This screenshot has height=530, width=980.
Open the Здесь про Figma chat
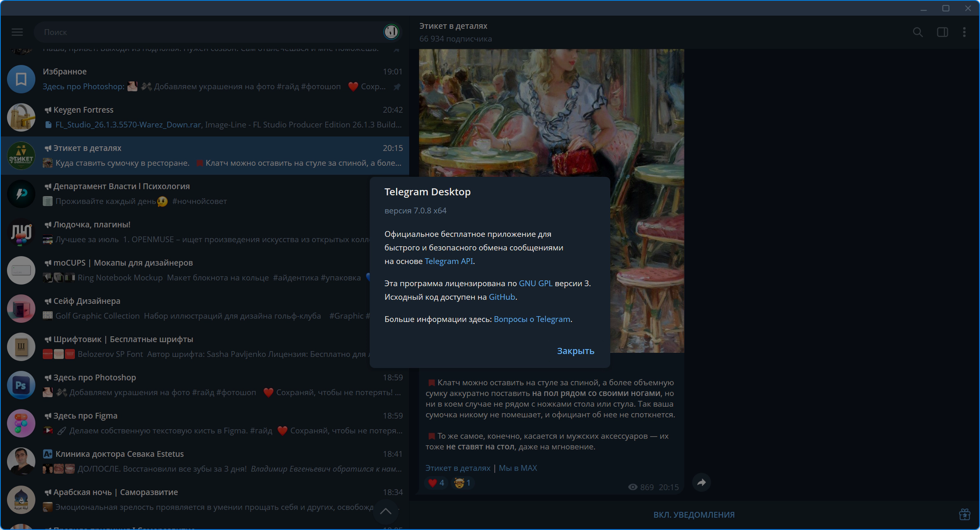click(x=205, y=423)
